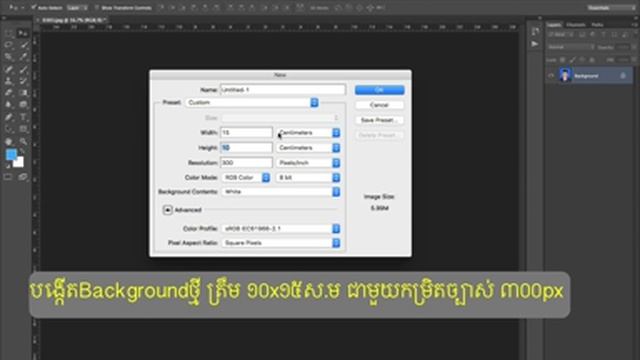Select the Hand tool
640x360 pixels.
pos(9,142)
